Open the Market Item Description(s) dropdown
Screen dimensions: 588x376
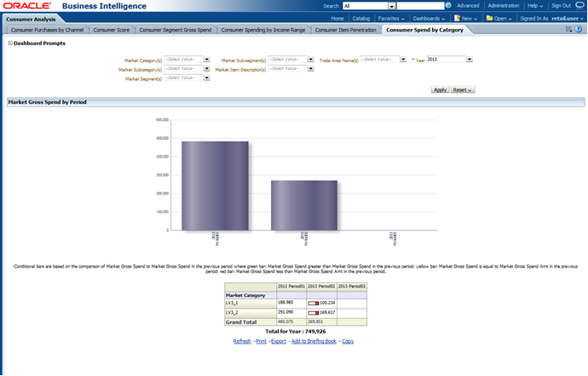[x=310, y=69]
